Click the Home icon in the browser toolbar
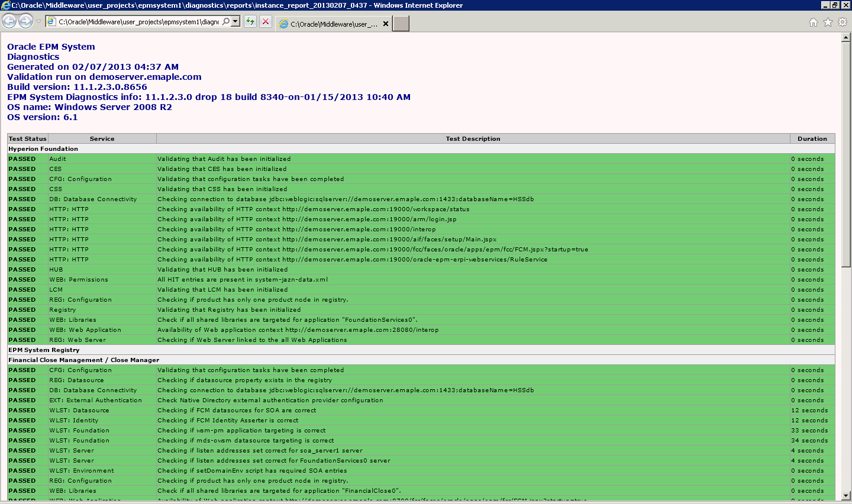The image size is (852, 504). [814, 22]
